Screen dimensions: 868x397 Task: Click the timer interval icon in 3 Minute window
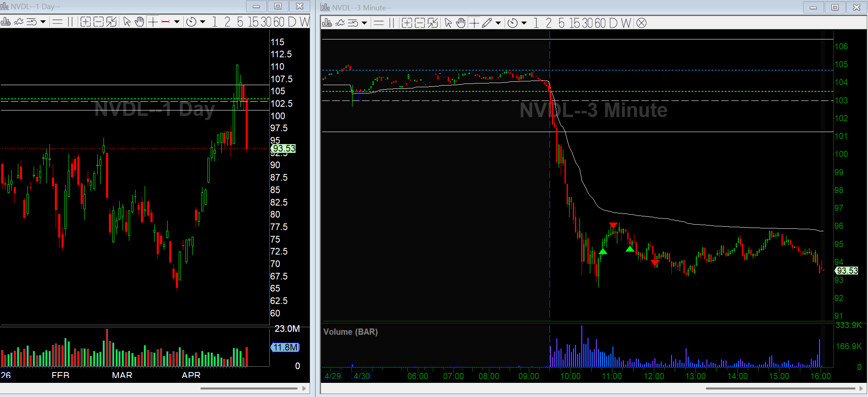tap(513, 23)
